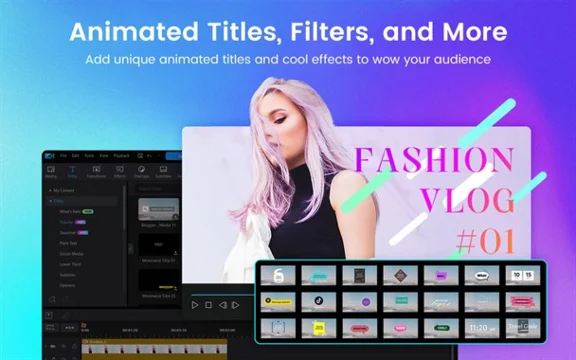This screenshot has height=360, width=576.
Task: Select the Lower Third titles category
Action: coord(70,264)
